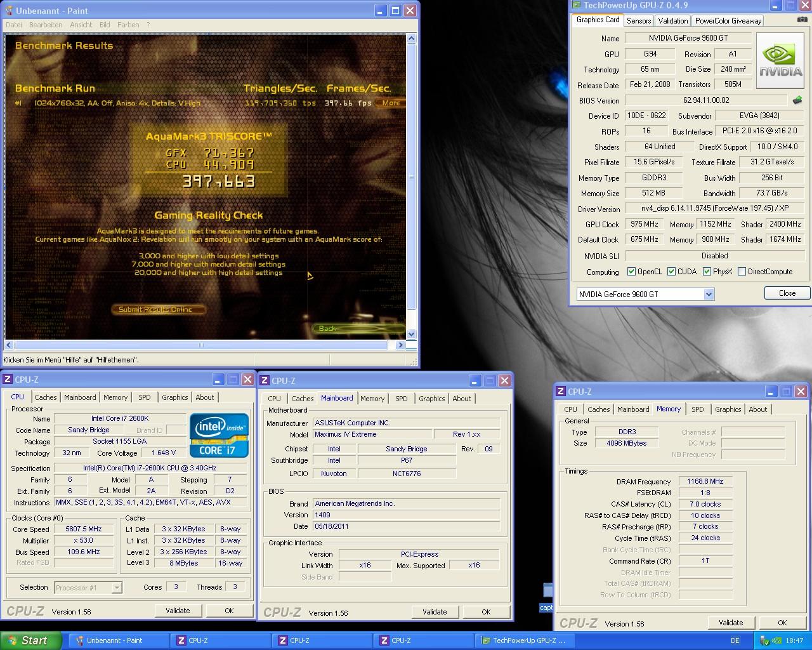The width and height of the screenshot is (812, 650).
Task: Open Memory tab in the Mainboard CPU-Z window
Action: [x=372, y=399]
